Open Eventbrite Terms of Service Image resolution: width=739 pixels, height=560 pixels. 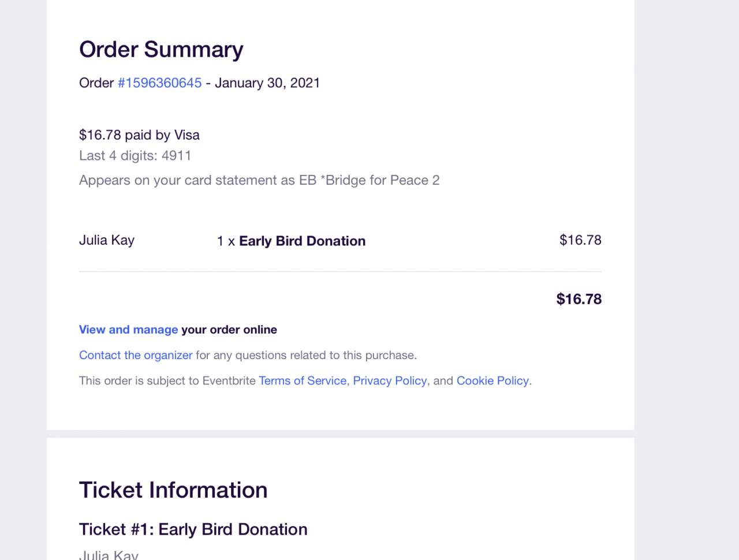point(303,380)
